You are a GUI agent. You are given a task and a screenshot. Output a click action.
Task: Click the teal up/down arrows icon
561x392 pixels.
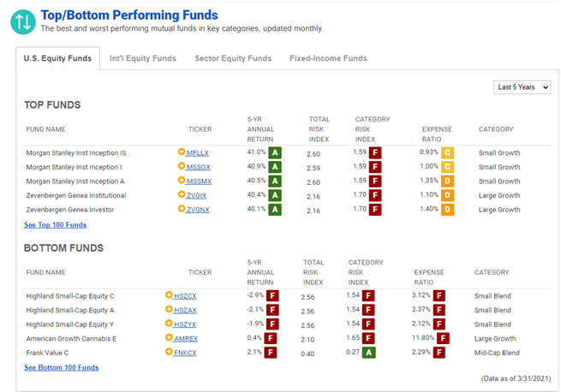pyautogui.click(x=23, y=21)
